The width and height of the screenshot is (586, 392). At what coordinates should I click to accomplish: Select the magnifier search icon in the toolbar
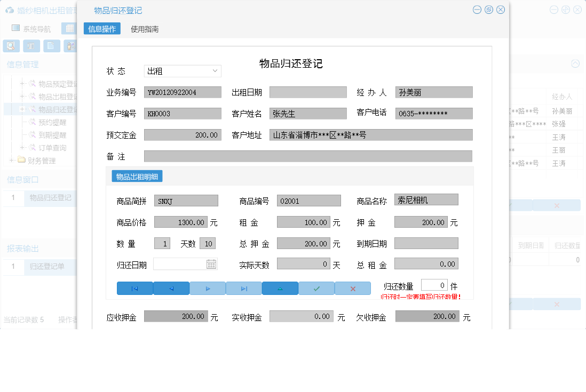11,46
